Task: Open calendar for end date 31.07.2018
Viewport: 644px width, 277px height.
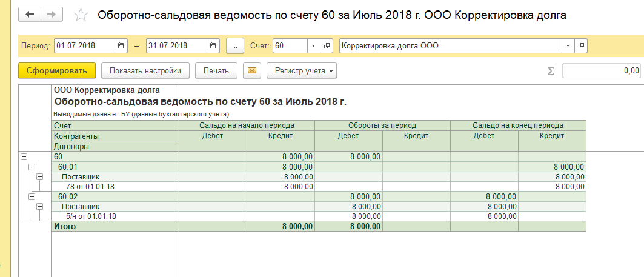Action: click(213, 45)
